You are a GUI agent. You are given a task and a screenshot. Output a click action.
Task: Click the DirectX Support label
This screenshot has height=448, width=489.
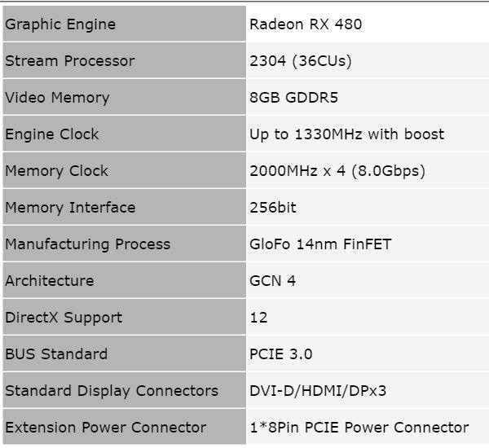[64, 318]
